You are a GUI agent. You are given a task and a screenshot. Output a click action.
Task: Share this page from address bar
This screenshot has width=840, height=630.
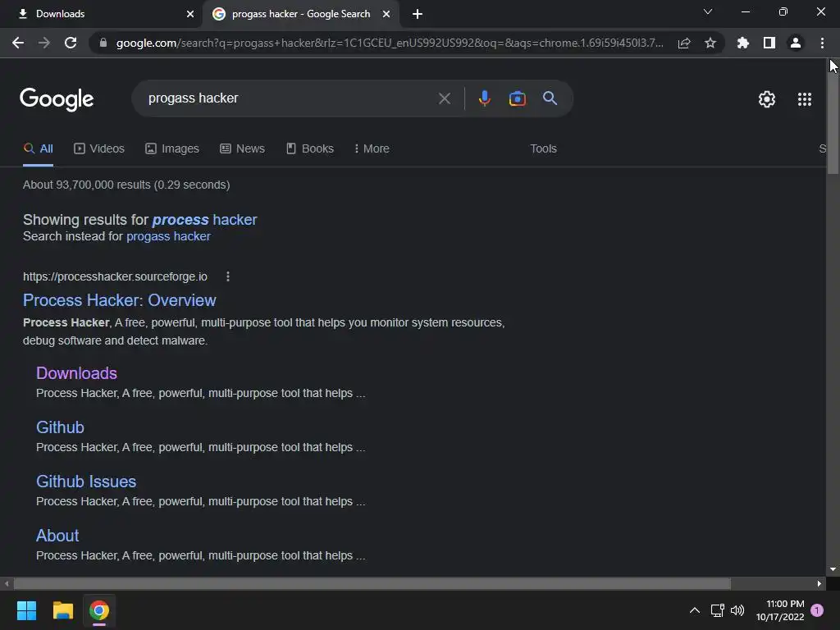684,43
